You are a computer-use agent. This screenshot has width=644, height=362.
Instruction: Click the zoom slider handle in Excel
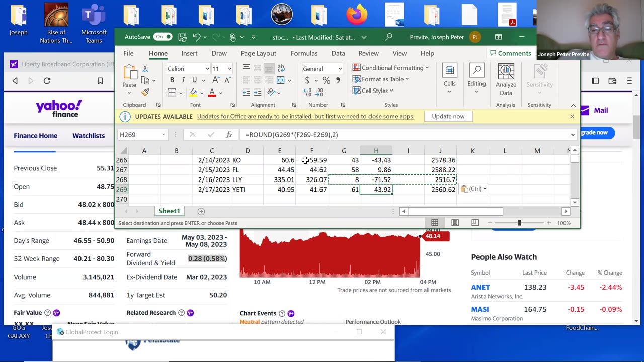[x=519, y=223]
